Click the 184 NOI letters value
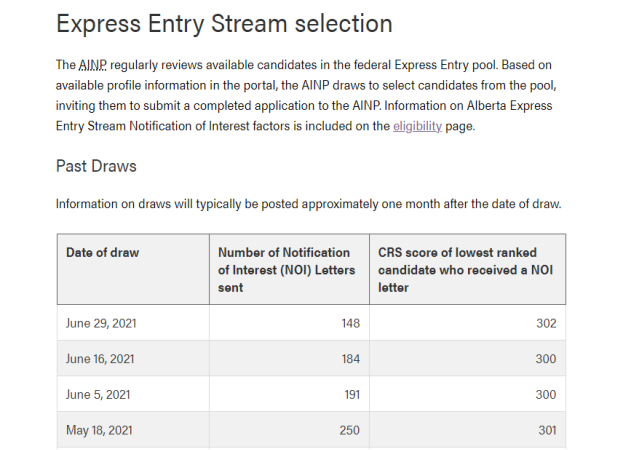The width and height of the screenshot is (624, 450). point(349,359)
